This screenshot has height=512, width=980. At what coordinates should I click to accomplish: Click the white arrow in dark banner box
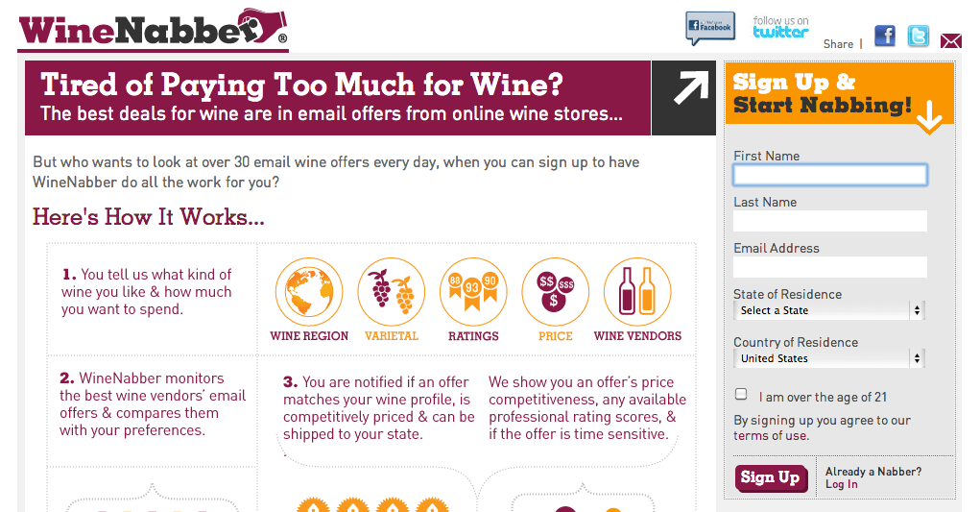(691, 87)
